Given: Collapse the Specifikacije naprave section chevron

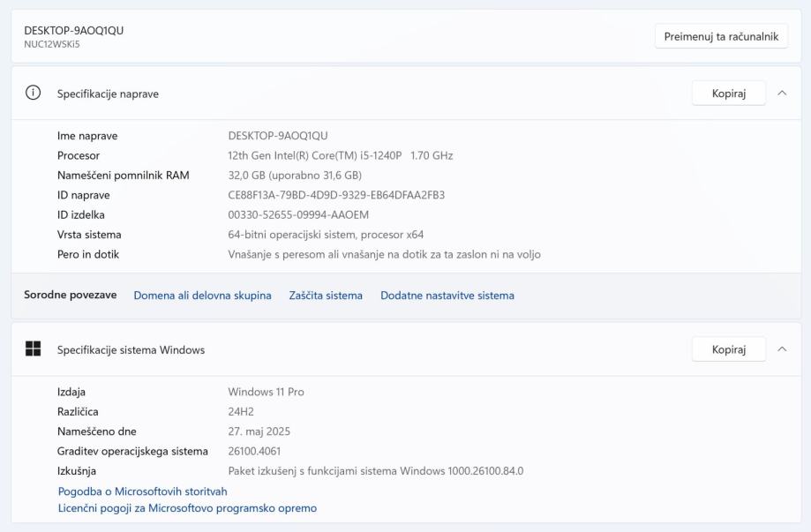Looking at the screenshot, I should [782, 94].
